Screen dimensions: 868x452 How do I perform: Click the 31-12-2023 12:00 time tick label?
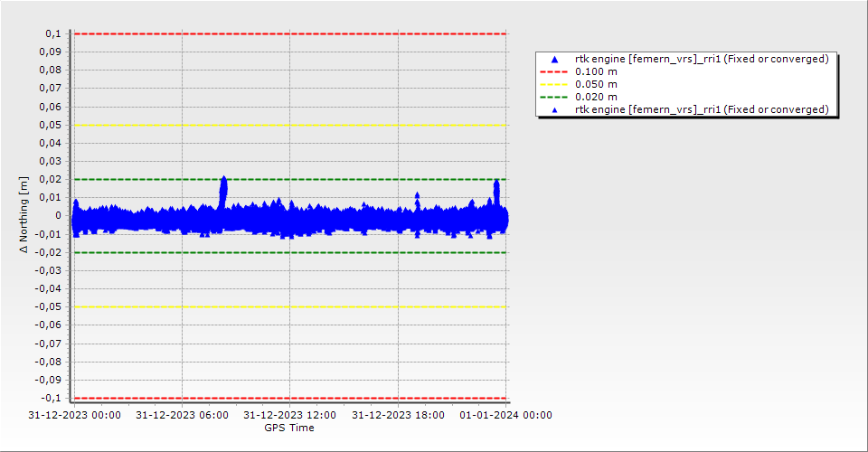pos(289,416)
